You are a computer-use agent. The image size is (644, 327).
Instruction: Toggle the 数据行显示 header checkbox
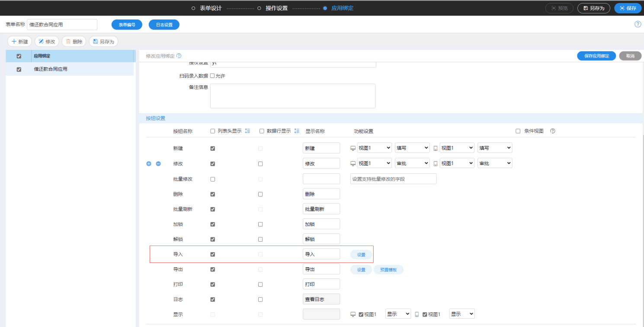(262, 131)
